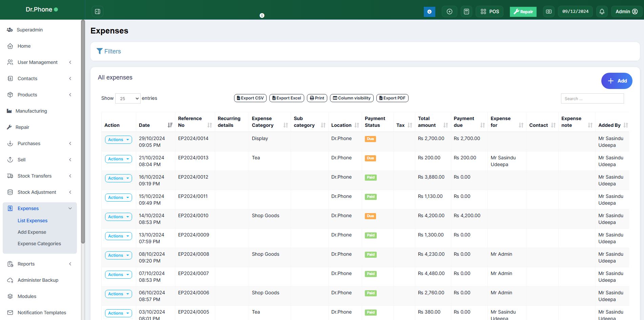This screenshot has width=644, height=320.
Task: Open the calculator icon in the top bar
Action: pyautogui.click(x=466, y=12)
